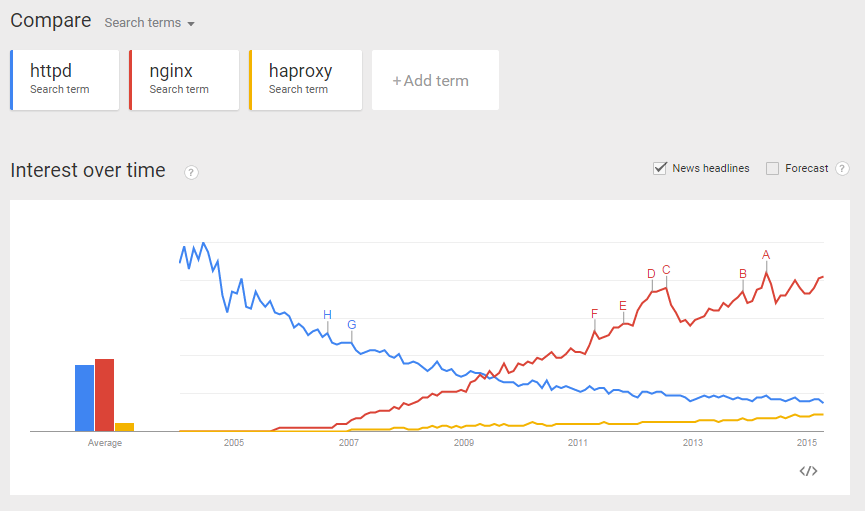Image resolution: width=865 pixels, height=511 pixels.
Task: Select the httpd search term card
Action: (65, 80)
